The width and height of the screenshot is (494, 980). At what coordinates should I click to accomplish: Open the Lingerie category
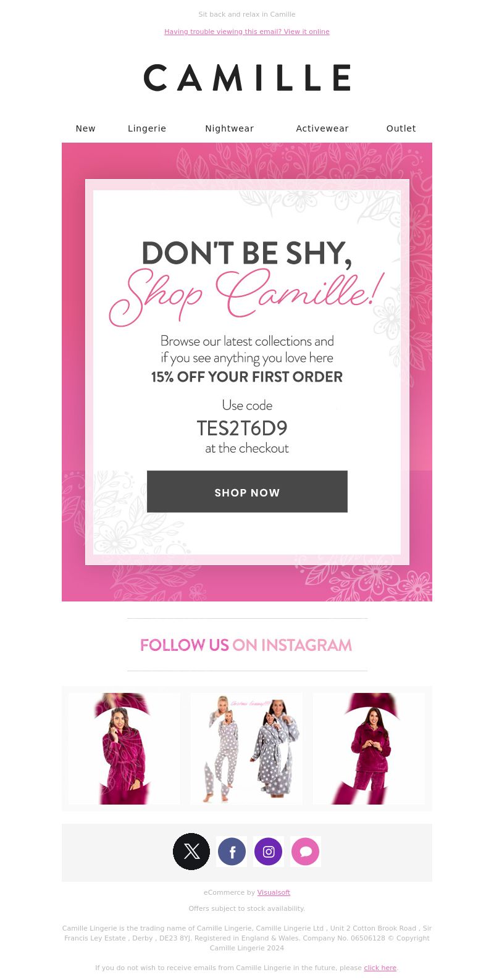click(x=147, y=128)
